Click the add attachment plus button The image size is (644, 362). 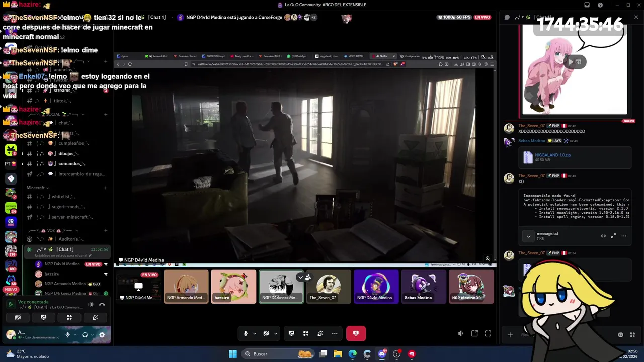[510, 335]
